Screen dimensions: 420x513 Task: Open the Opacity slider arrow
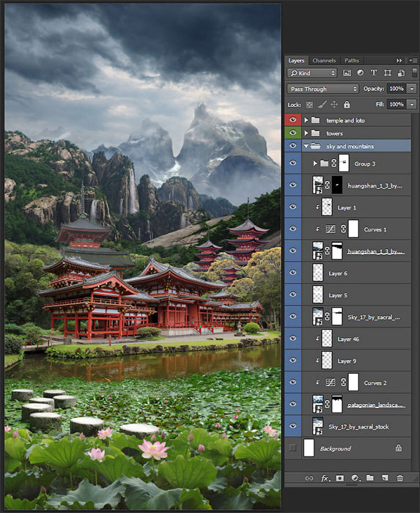click(412, 89)
